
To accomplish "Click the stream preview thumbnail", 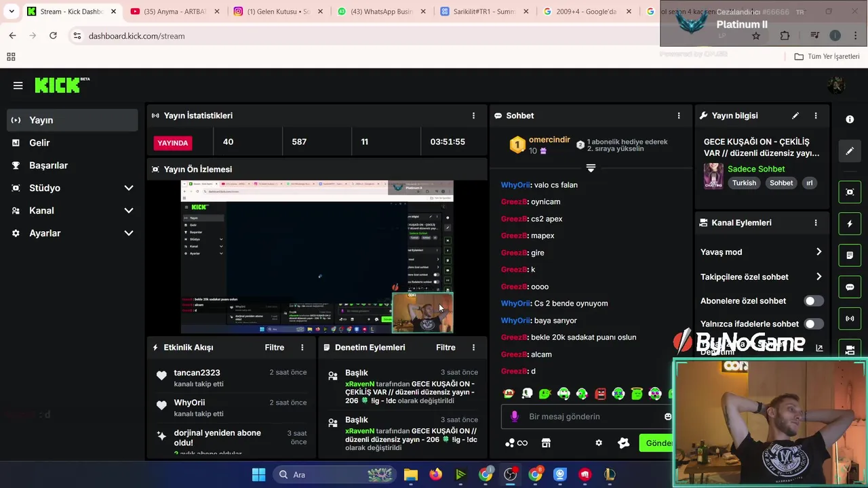I will click(x=317, y=257).
